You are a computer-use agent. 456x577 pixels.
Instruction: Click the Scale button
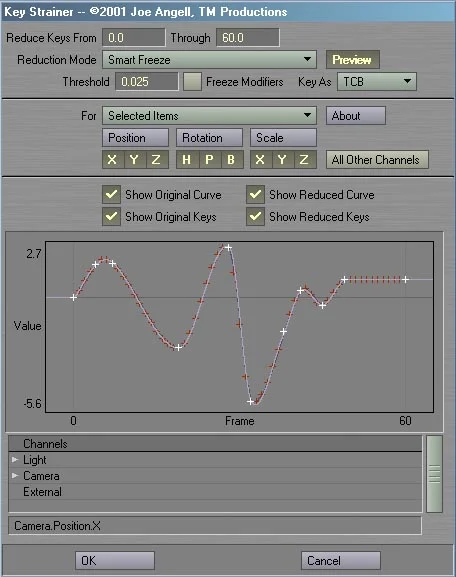[x=283, y=138]
